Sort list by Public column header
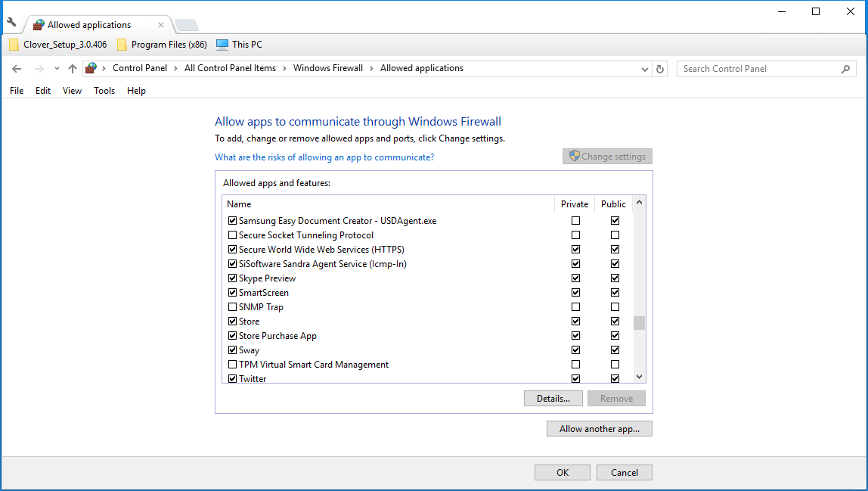This screenshot has height=491, width=868. click(x=613, y=204)
